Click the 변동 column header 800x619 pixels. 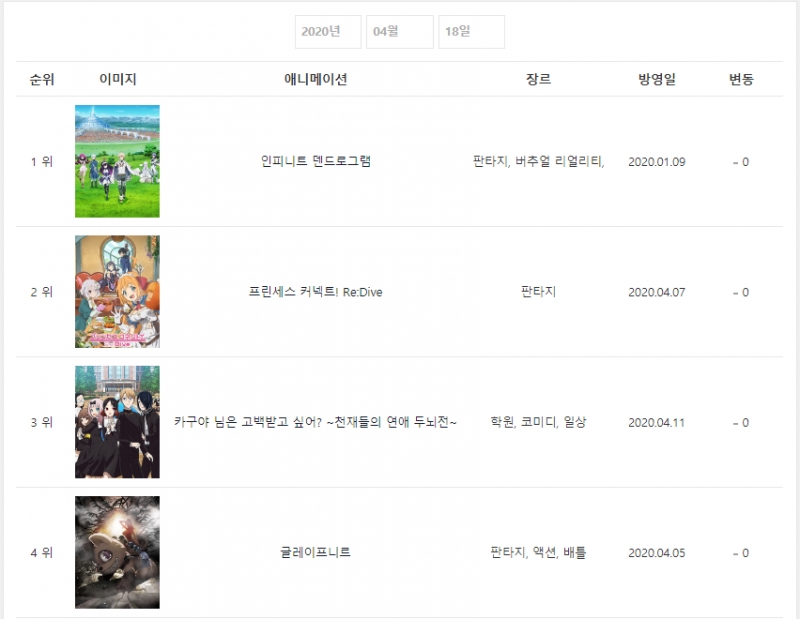pos(741,80)
